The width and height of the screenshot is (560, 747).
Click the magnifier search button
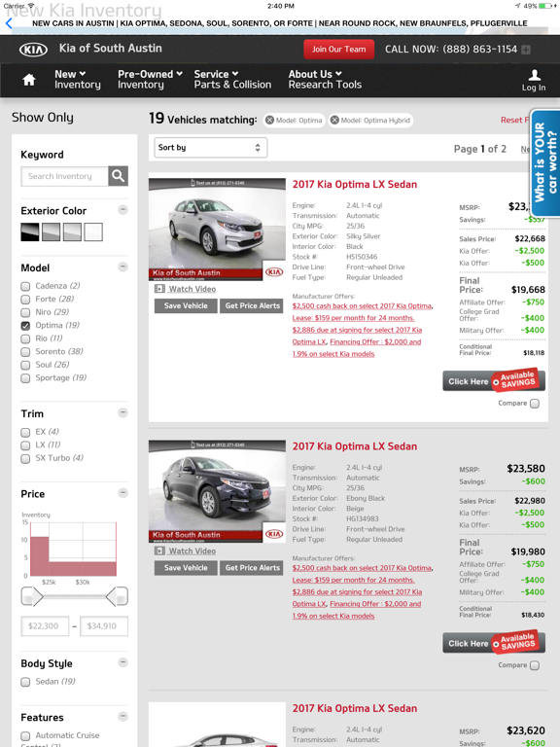tap(118, 176)
